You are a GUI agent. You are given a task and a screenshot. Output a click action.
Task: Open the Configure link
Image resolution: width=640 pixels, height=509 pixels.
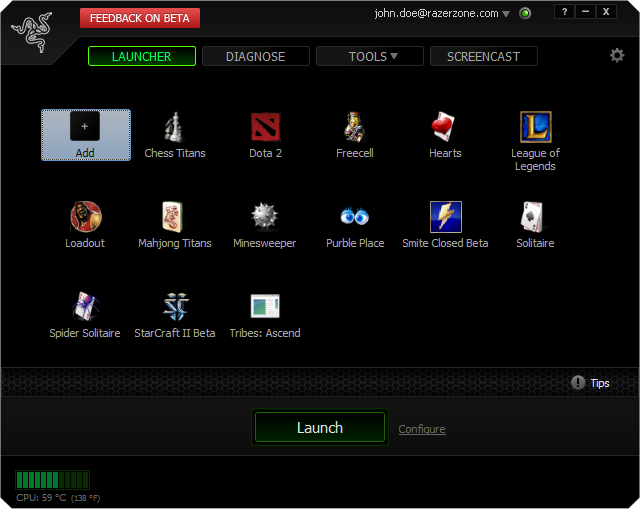[422, 429]
